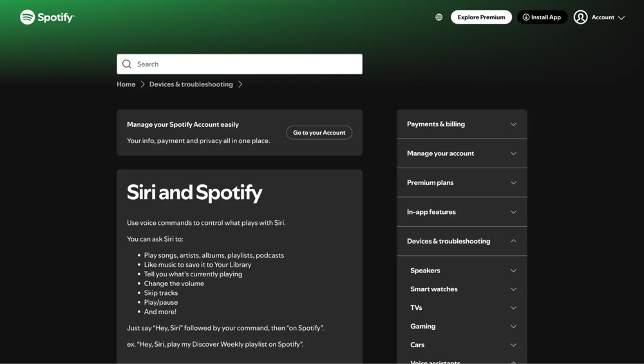Expand the Smart watches submenu
Viewport: 644px width, 364px height.
click(x=462, y=289)
